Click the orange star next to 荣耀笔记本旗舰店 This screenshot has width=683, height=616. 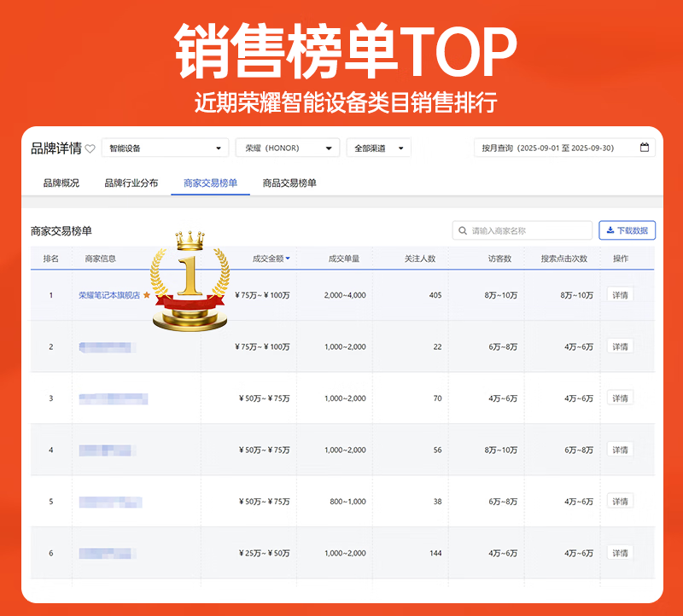click(147, 295)
